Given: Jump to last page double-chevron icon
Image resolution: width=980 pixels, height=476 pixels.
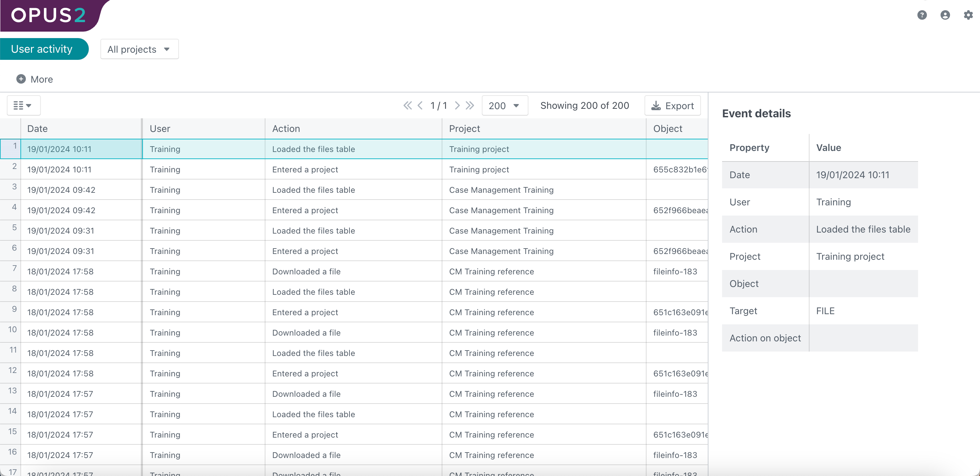Looking at the screenshot, I should click(x=470, y=105).
